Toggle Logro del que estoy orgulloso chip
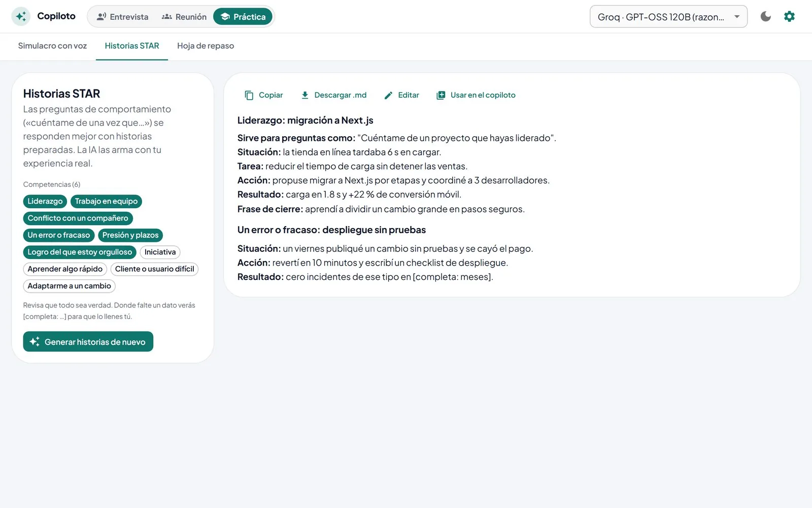 (x=80, y=252)
